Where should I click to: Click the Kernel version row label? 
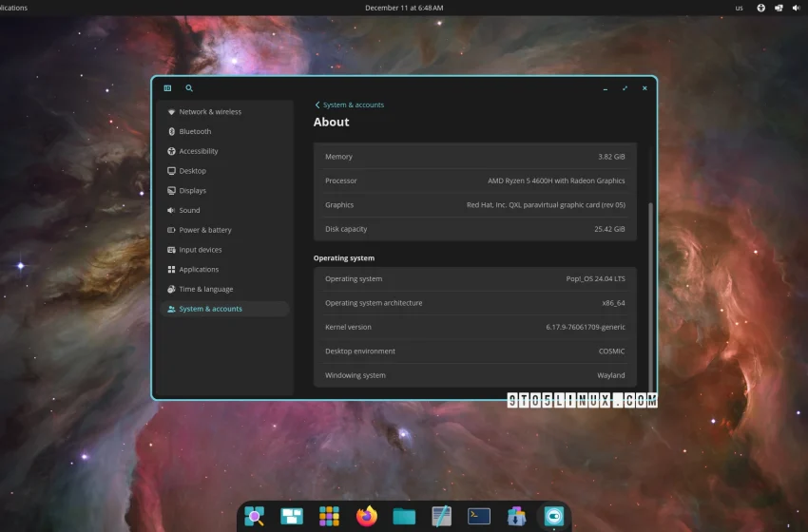(x=348, y=327)
